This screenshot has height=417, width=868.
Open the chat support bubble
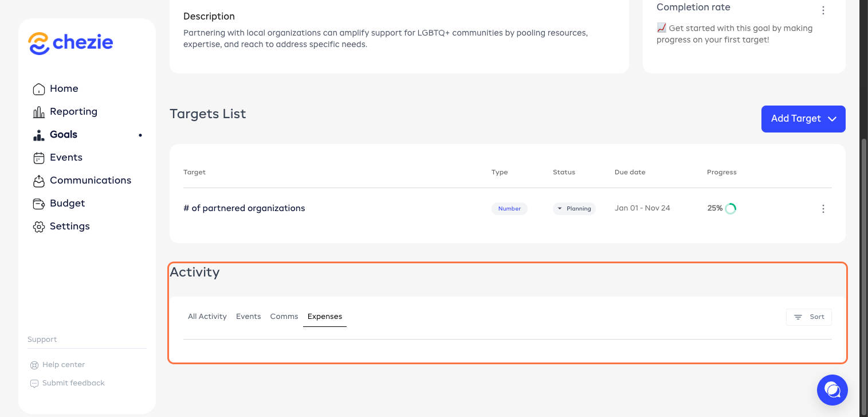832,390
